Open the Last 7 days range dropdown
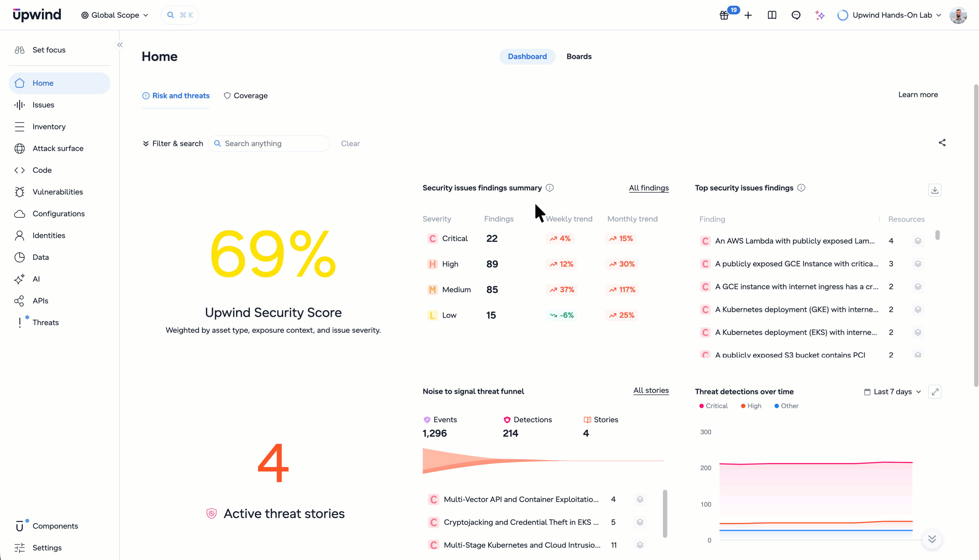This screenshot has height=560, width=979. [892, 392]
